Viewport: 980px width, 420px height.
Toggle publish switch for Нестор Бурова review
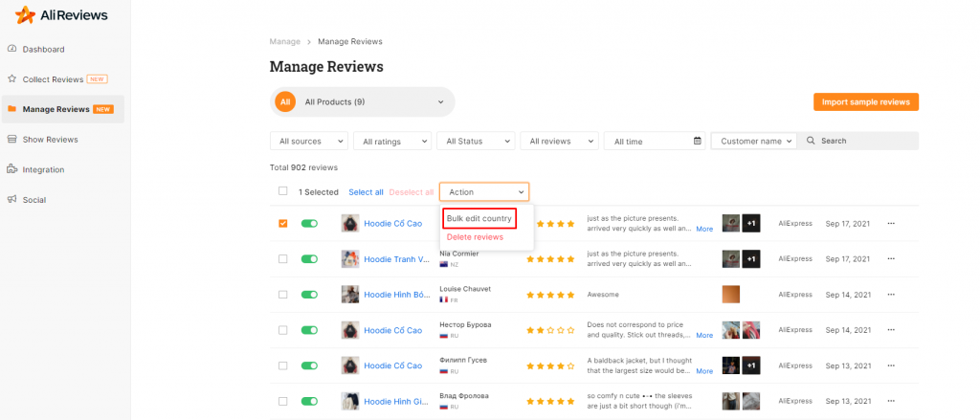(x=309, y=330)
